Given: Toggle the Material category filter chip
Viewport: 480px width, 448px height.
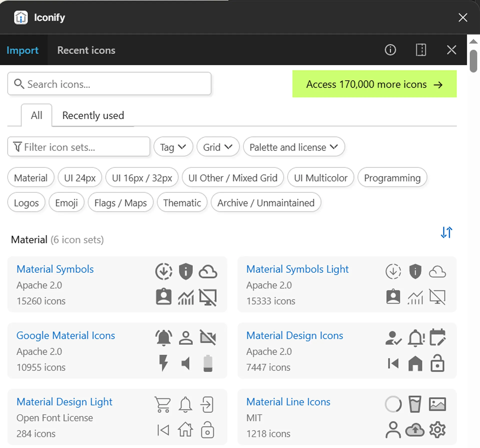Looking at the screenshot, I should coord(31,178).
